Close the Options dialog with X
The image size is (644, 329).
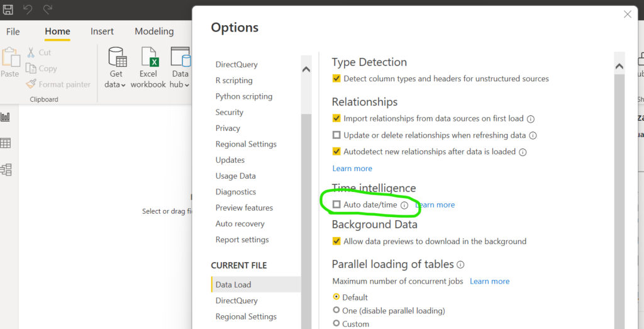coord(627,14)
